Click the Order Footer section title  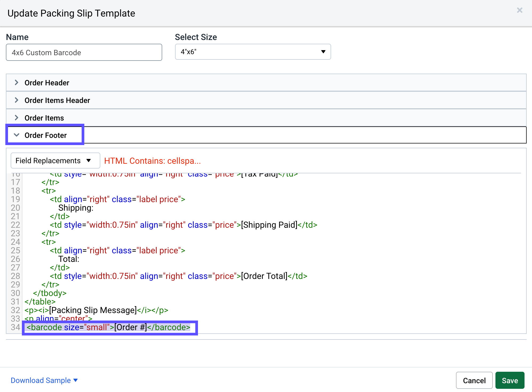45,135
